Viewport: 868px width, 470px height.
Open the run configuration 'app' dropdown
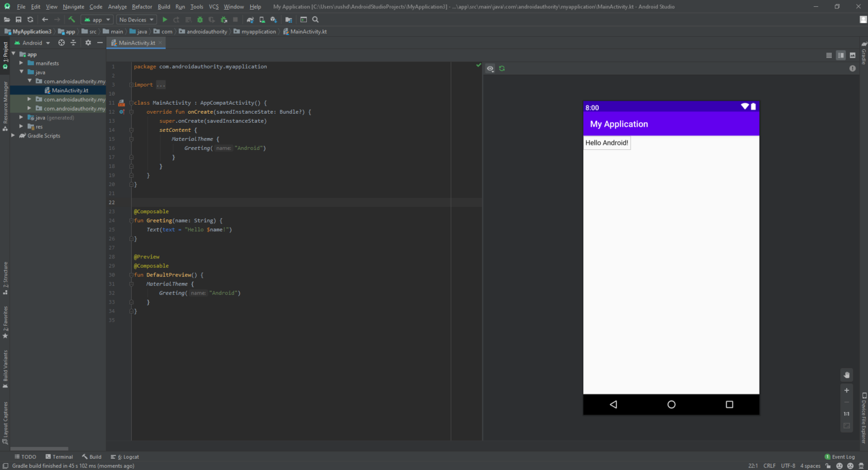tap(97, 19)
